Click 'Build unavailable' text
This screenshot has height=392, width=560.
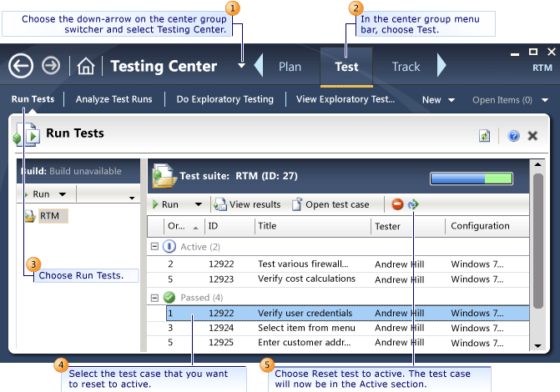tap(85, 171)
